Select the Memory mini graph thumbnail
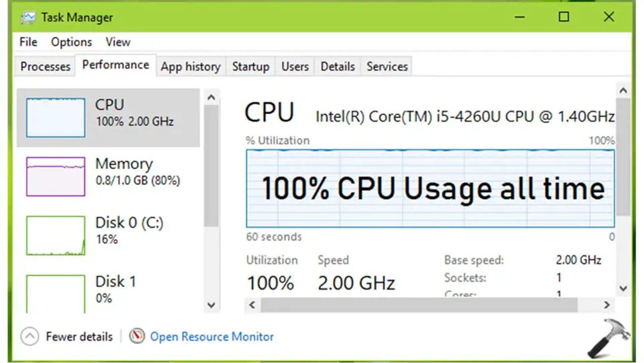 (x=56, y=177)
